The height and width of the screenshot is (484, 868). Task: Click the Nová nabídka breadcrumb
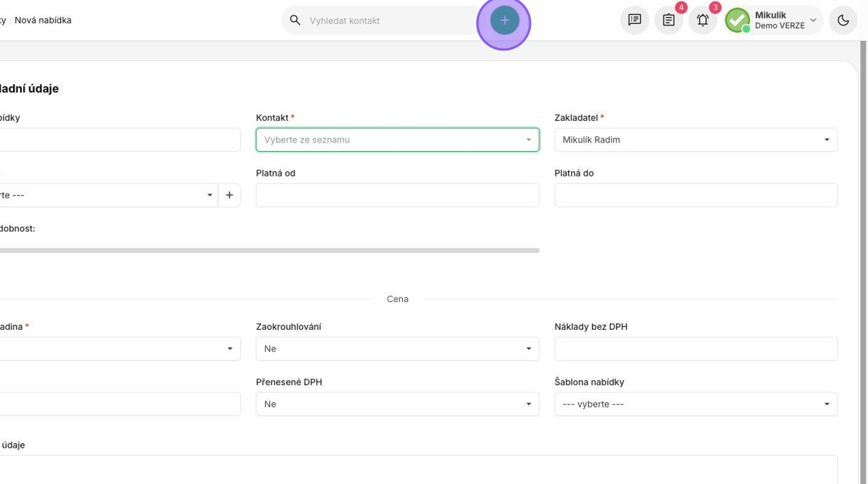43,20
